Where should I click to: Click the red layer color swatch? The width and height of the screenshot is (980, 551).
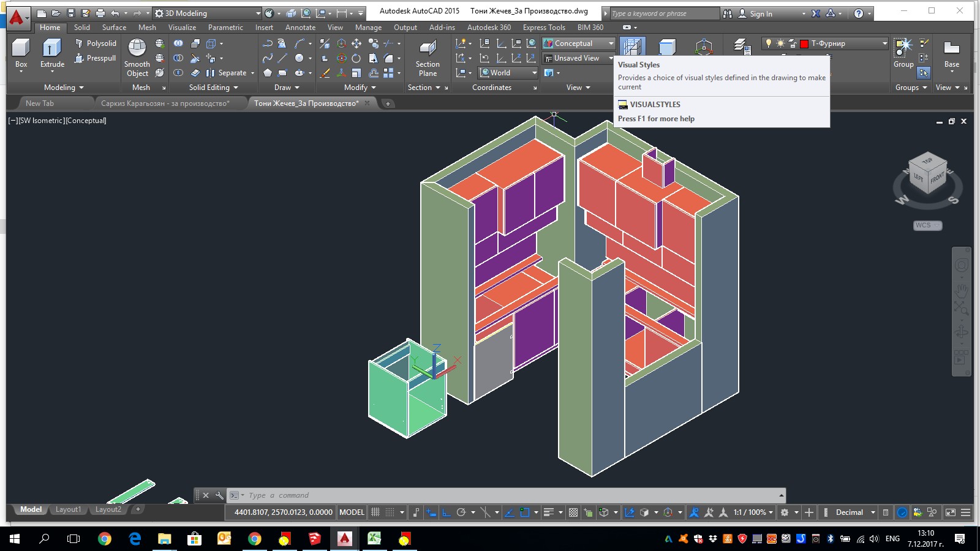804,43
